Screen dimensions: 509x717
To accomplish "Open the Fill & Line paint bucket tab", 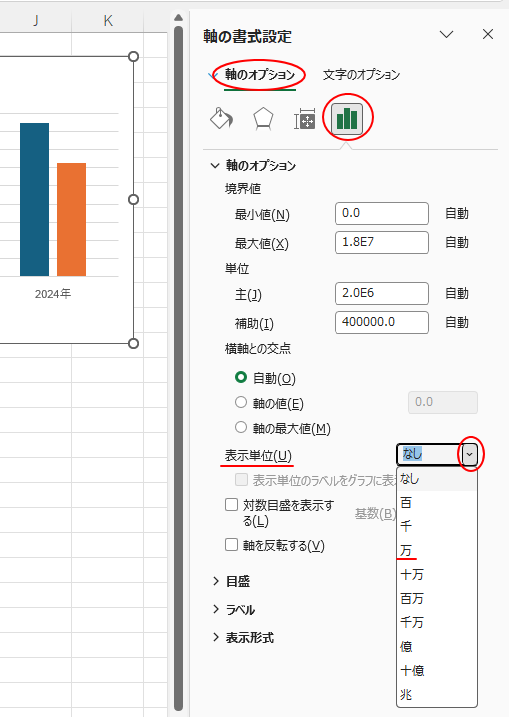I will [221, 118].
